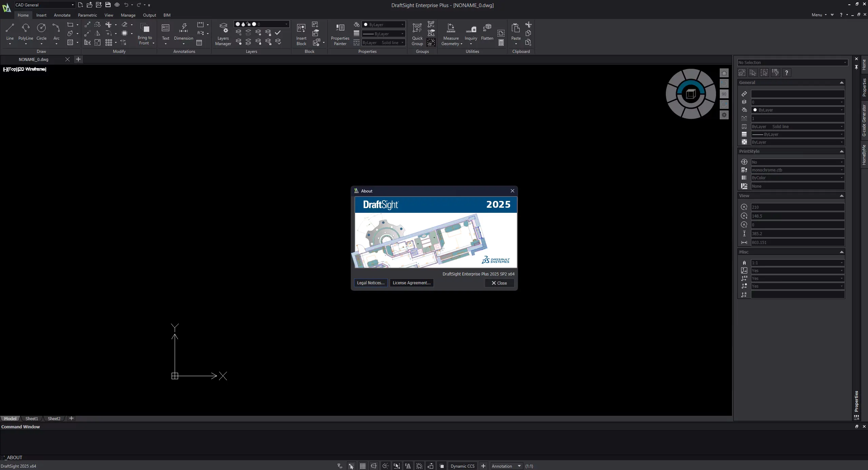This screenshot has height=470, width=868.
Task: Switch to the Annotate ribbon tab
Action: click(x=62, y=15)
